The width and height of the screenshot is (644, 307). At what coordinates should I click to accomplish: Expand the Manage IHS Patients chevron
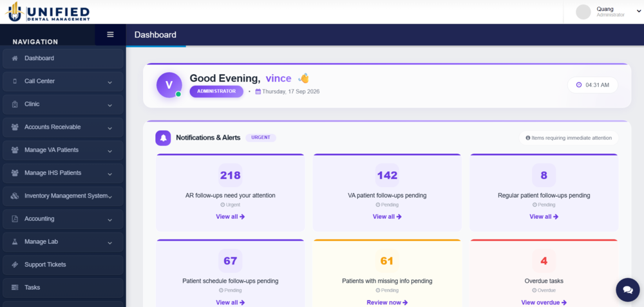[x=109, y=174]
